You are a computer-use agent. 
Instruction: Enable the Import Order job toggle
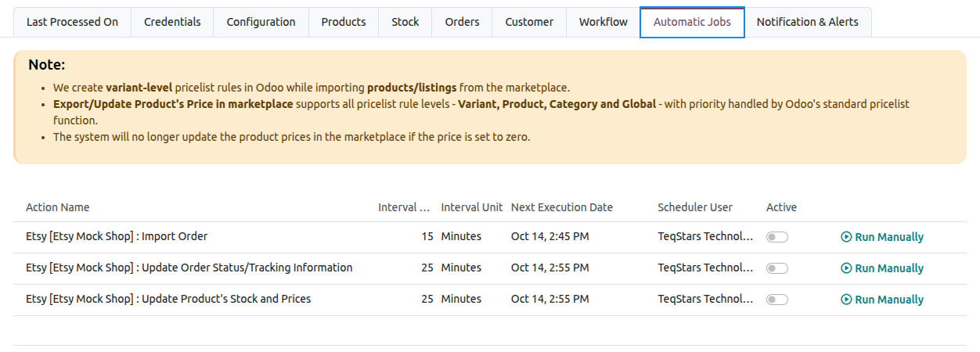point(777,237)
